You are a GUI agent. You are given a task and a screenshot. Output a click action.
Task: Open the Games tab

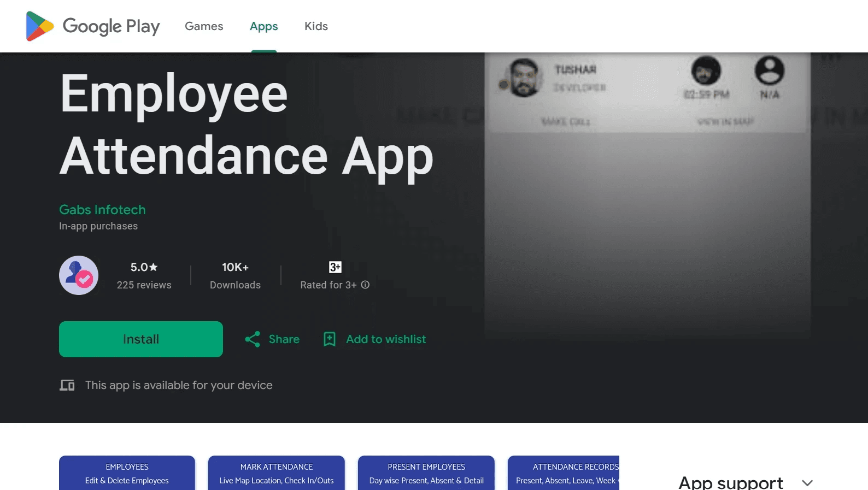tap(204, 26)
